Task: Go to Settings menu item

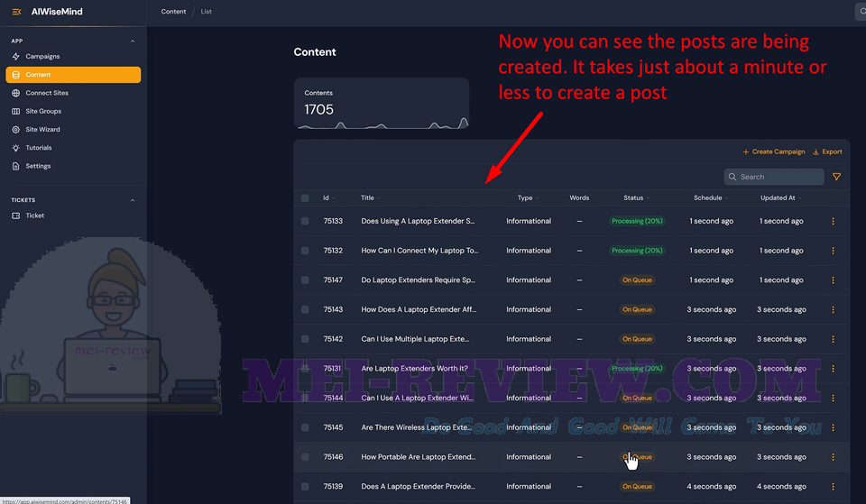Action: tap(38, 166)
